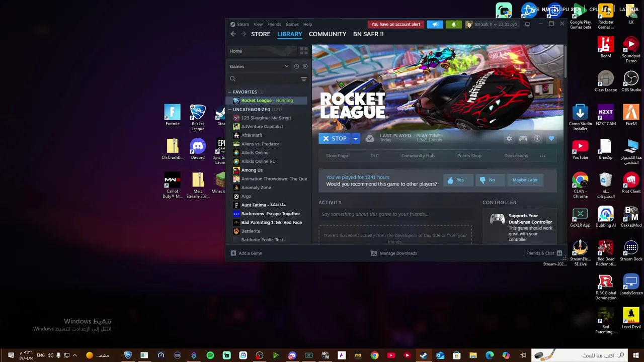Show game info circle icon
644x362 pixels.
[537, 139]
